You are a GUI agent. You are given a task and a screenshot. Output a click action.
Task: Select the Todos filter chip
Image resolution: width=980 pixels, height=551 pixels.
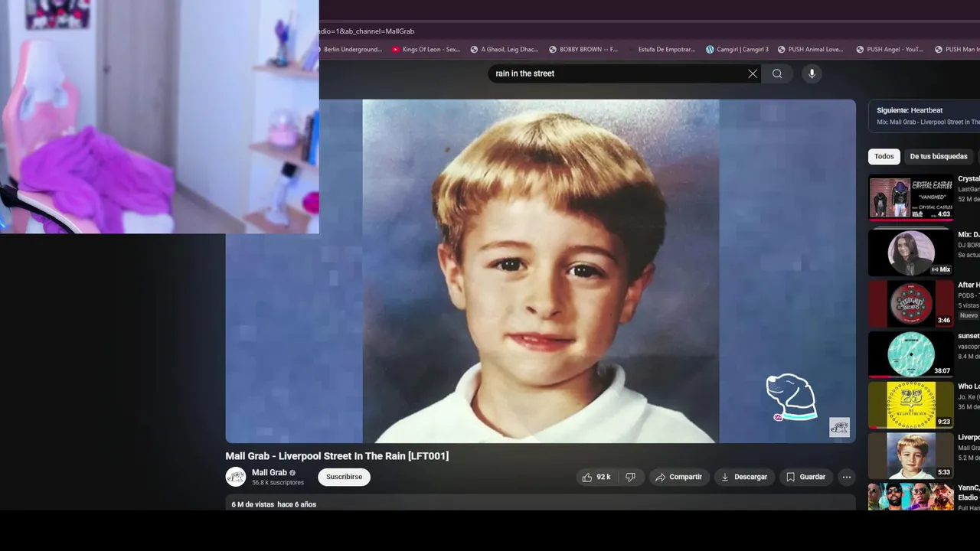click(x=884, y=156)
